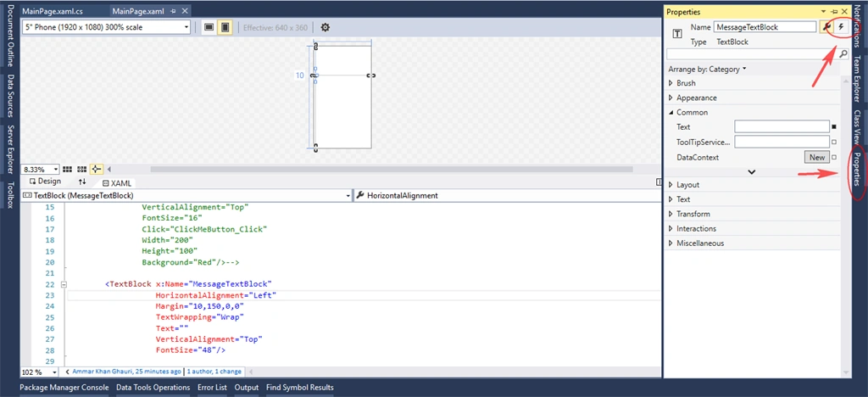Switch the designer to landscape orientation
The height and width of the screenshot is (397, 868).
click(209, 27)
